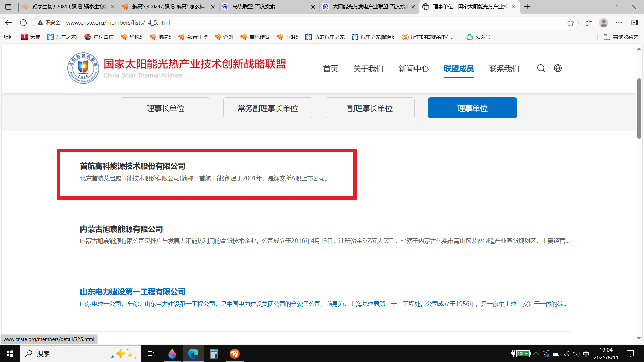Show hidden tray icons chevron

click(x=536, y=354)
